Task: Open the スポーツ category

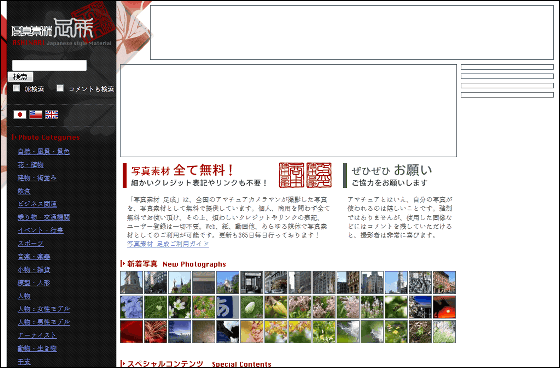Action: [31, 244]
